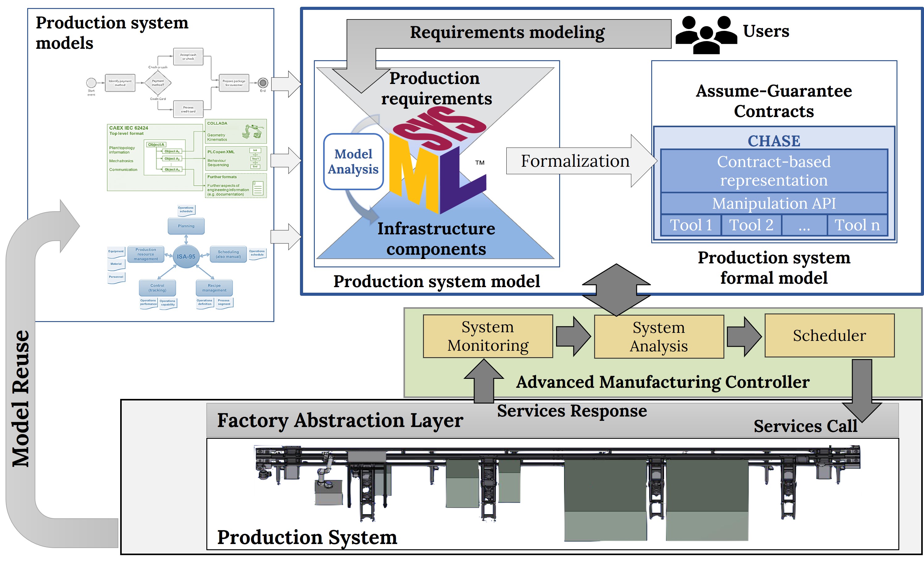The image size is (924, 561).
Task: Click the Scheduler block
Action: click(829, 335)
